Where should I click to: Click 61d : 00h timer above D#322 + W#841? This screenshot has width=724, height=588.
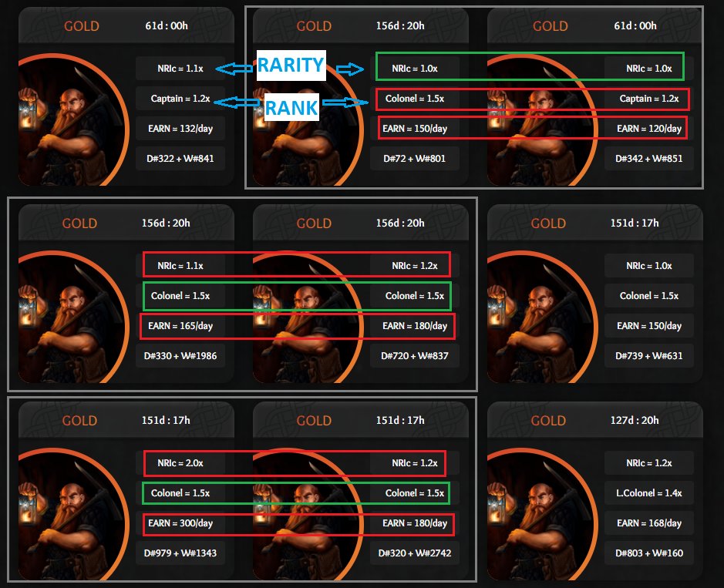pyautogui.click(x=167, y=26)
